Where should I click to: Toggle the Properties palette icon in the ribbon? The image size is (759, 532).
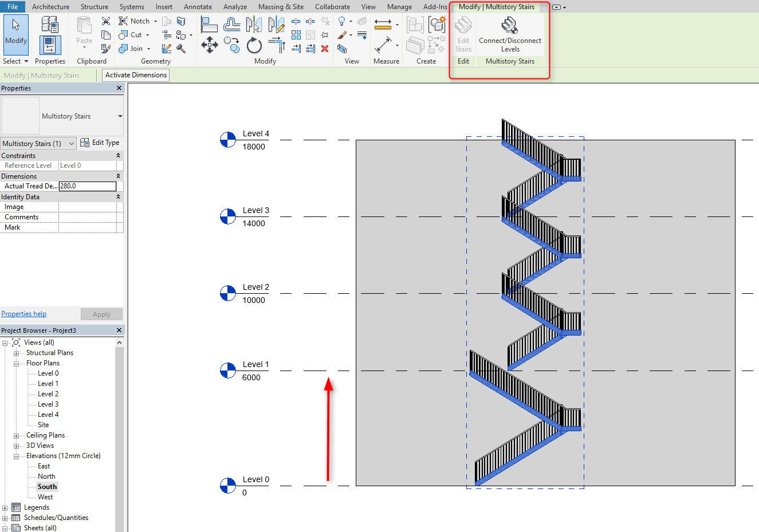[x=50, y=45]
